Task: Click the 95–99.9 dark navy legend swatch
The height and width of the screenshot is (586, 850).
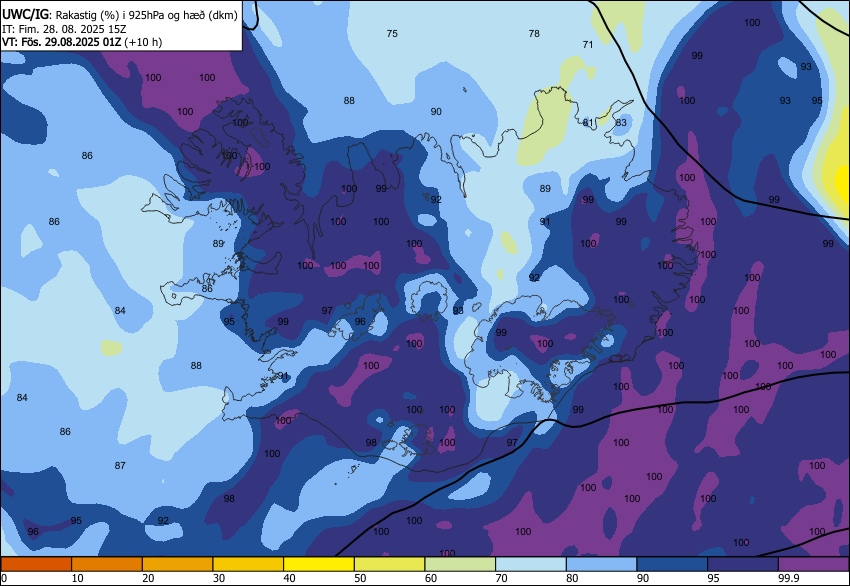Action: (x=743, y=564)
